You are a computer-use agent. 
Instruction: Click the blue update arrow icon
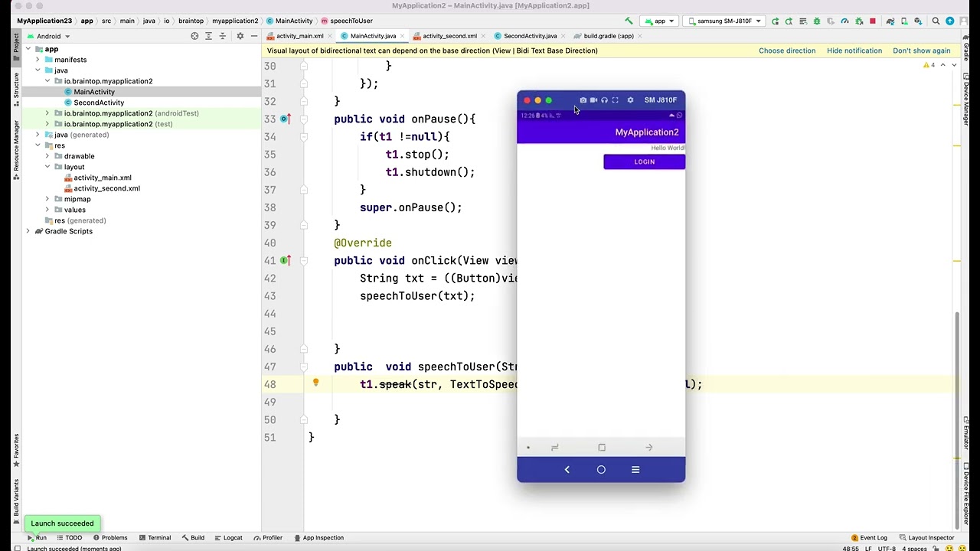(950, 21)
